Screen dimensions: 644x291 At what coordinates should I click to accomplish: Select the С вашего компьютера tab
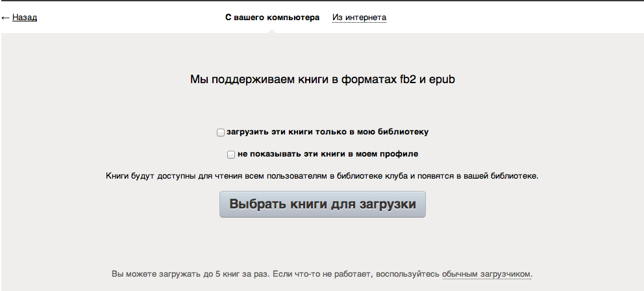pos(272,18)
